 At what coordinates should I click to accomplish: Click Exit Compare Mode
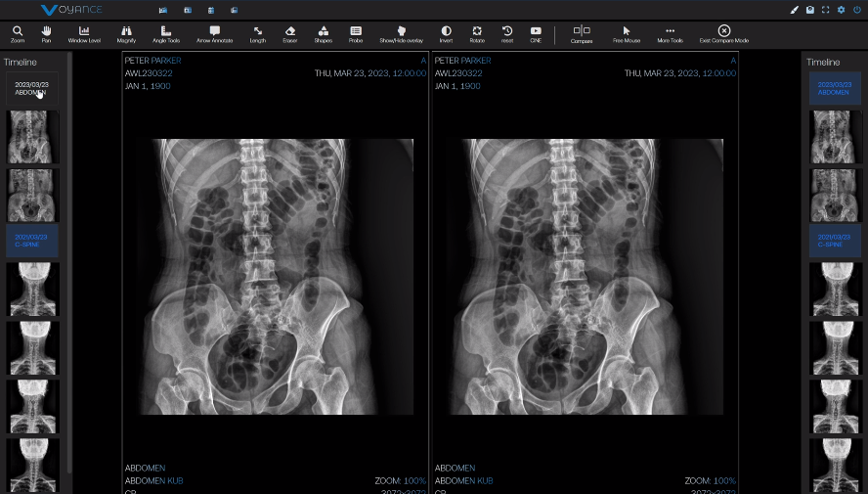point(723,34)
